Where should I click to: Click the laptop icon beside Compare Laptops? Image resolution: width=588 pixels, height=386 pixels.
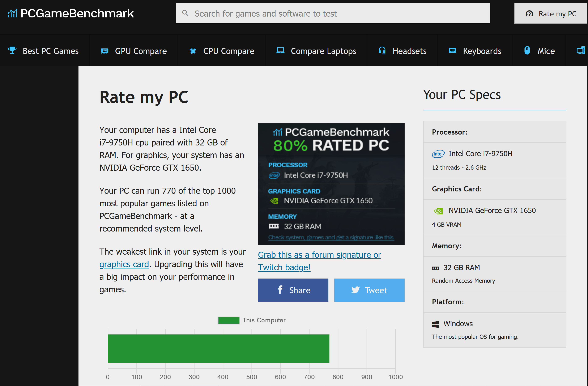pyautogui.click(x=280, y=50)
